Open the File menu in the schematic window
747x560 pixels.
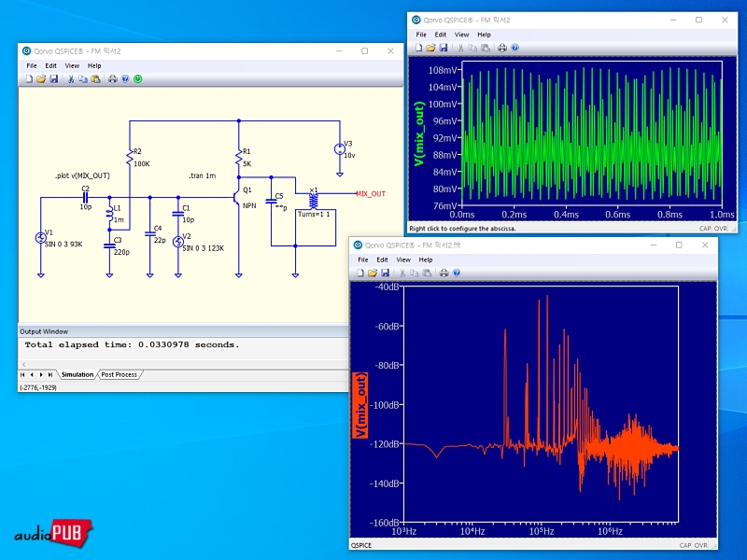point(32,65)
